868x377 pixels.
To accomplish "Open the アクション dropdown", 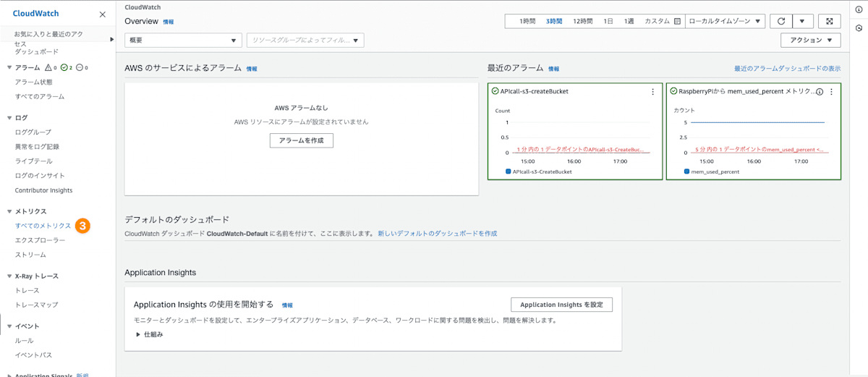I will (811, 41).
